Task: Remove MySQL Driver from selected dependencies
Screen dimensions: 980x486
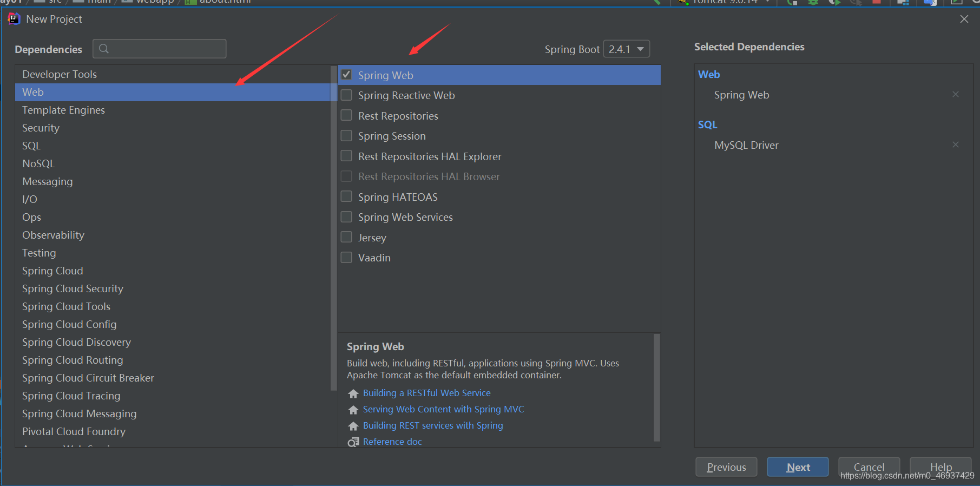Action: click(x=956, y=145)
